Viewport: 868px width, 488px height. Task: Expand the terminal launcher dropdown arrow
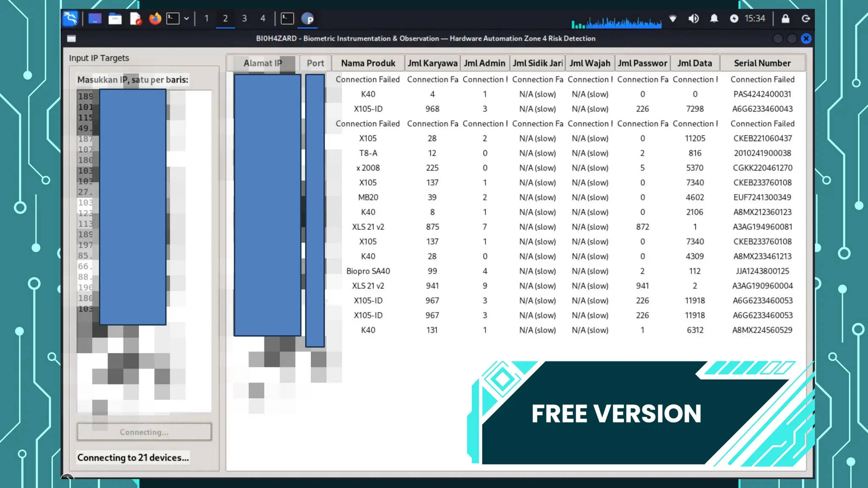[186, 19]
